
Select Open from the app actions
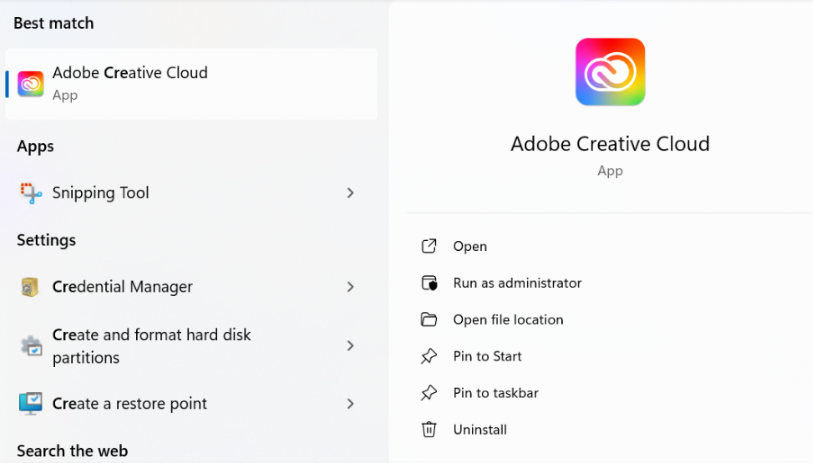[470, 246]
